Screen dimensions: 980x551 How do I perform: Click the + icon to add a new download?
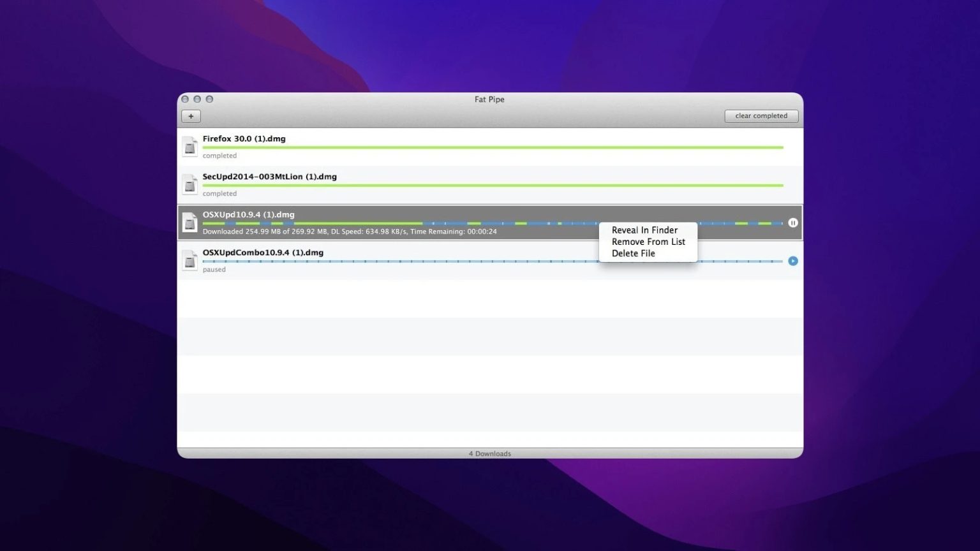(190, 115)
